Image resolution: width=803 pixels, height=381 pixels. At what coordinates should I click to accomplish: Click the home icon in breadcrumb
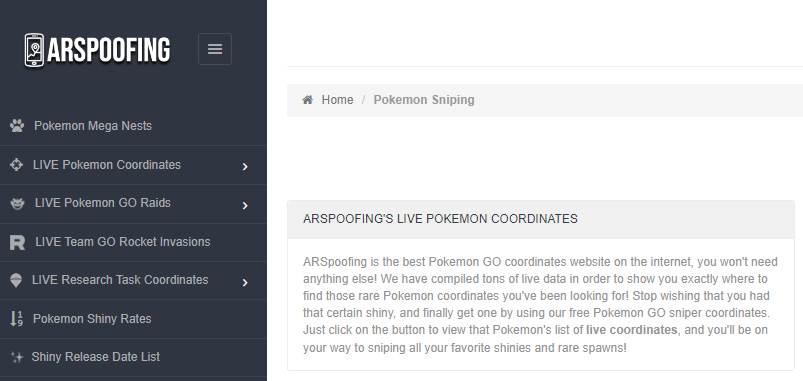(x=307, y=99)
